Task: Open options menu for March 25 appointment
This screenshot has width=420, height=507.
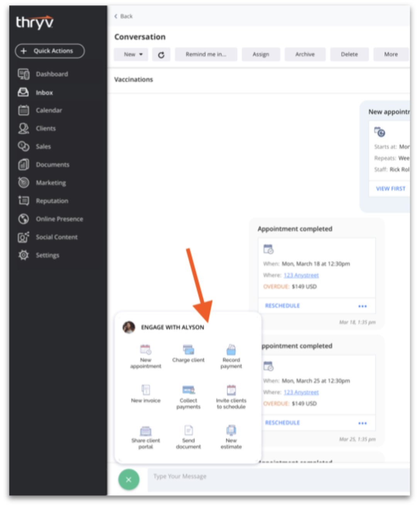Action: [x=362, y=423]
